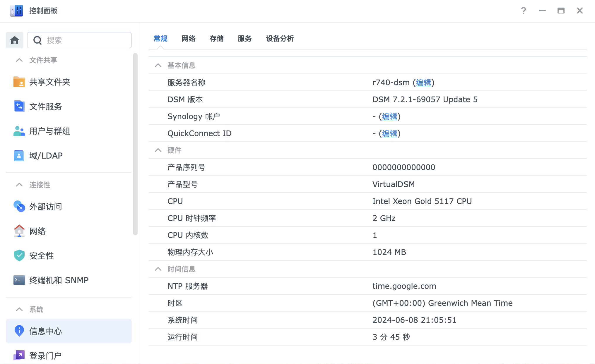Click the QuickConnect ID row label
The image size is (595, 364).
click(x=199, y=134)
